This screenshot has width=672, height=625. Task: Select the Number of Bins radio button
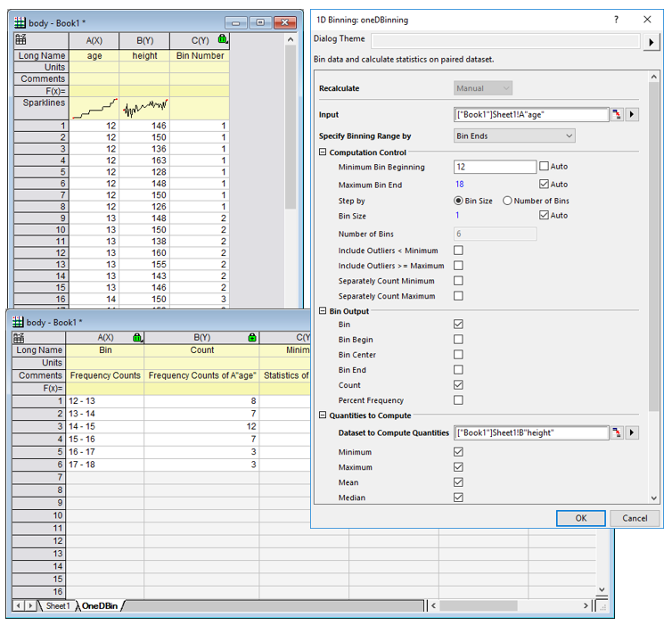(x=508, y=201)
